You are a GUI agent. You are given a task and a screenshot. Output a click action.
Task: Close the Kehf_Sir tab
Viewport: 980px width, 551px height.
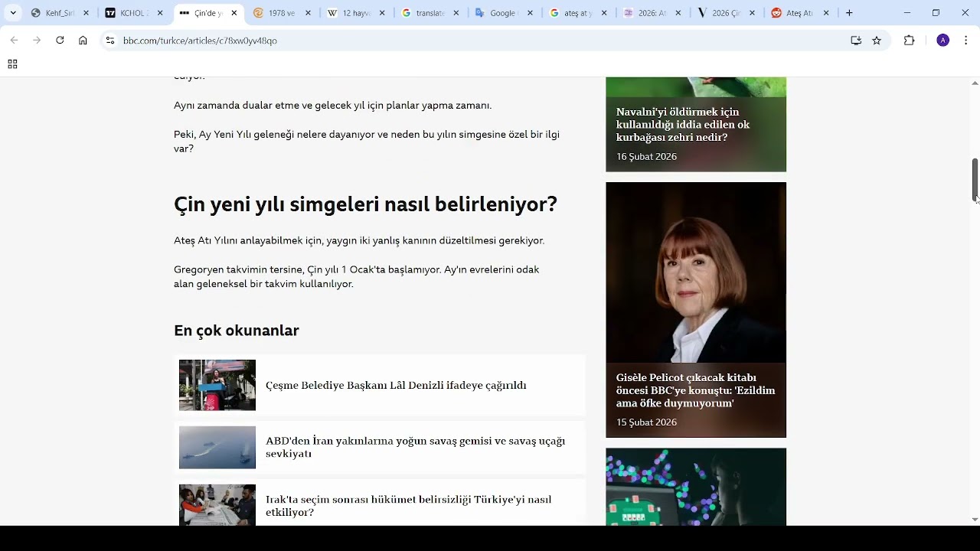86,13
